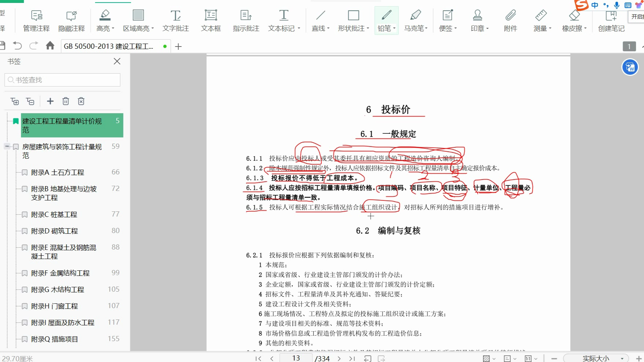The image size is (644, 362).
Task: Focus the 书签查找 bookmark search field
Action: coord(62,80)
